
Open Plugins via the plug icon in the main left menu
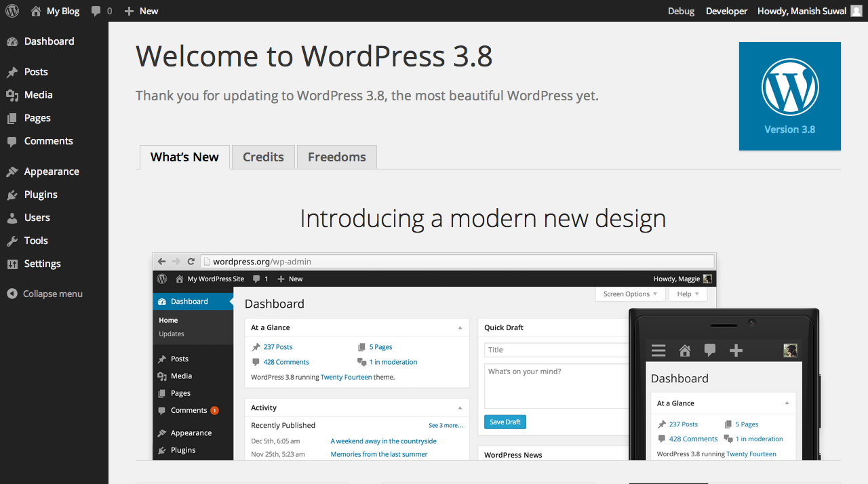[x=12, y=195]
